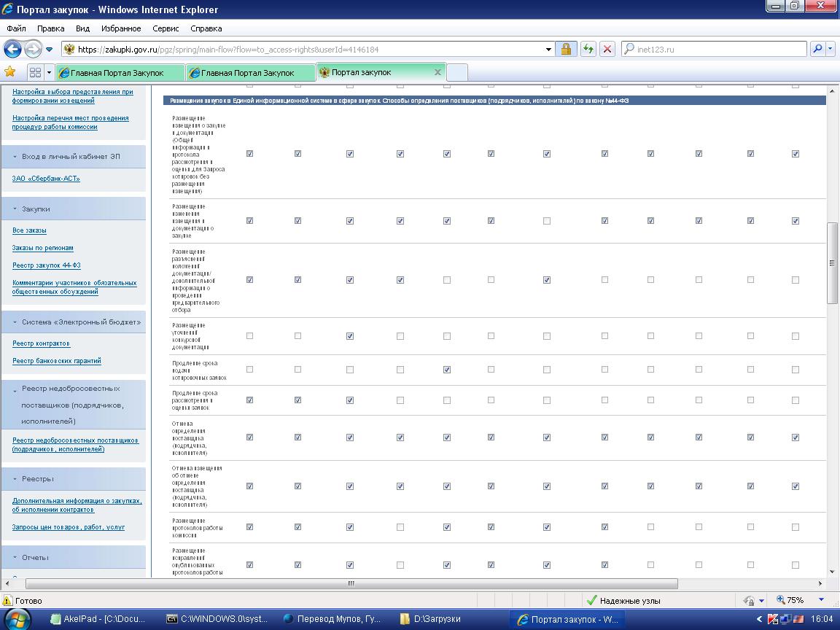Uncheck third checkbox in 'Размещение уточнений конкурсной документации' row

[x=350, y=336]
